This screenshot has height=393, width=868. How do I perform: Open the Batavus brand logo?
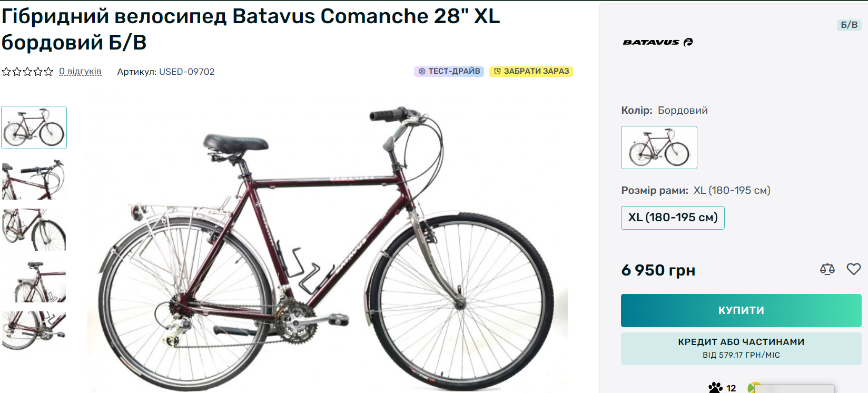[x=658, y=42]
